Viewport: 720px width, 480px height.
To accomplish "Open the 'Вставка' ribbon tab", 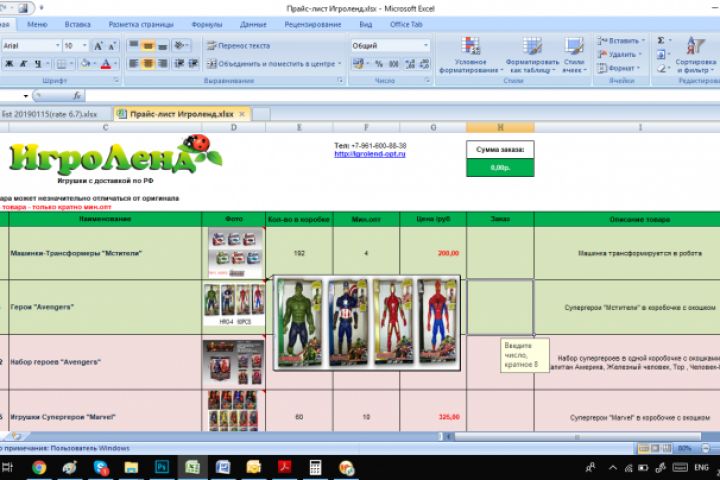I will coord(78,24).
